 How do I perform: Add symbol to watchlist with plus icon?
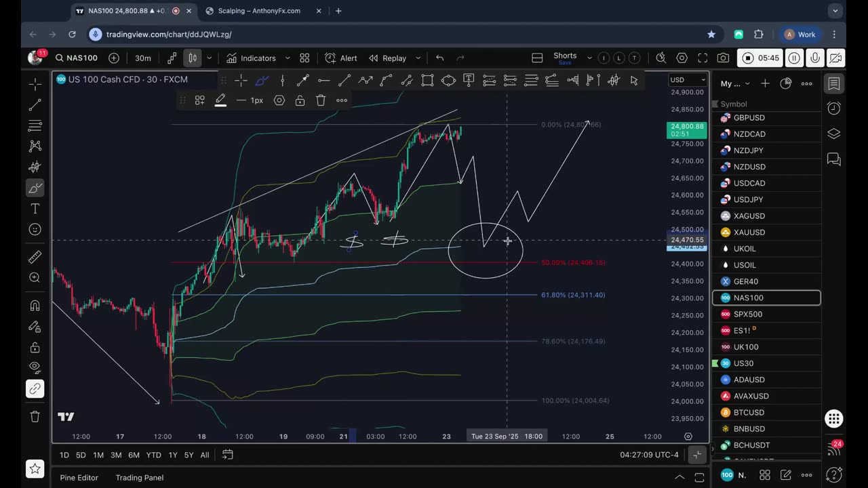pos(765,83)
